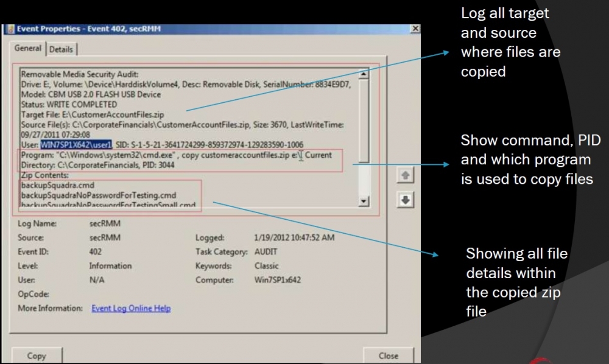This screenshot has height=364, width=609.
Task: Click 'Model: CBM USB 2.0 FLASH USB Device'
Action: pos(91,94)
